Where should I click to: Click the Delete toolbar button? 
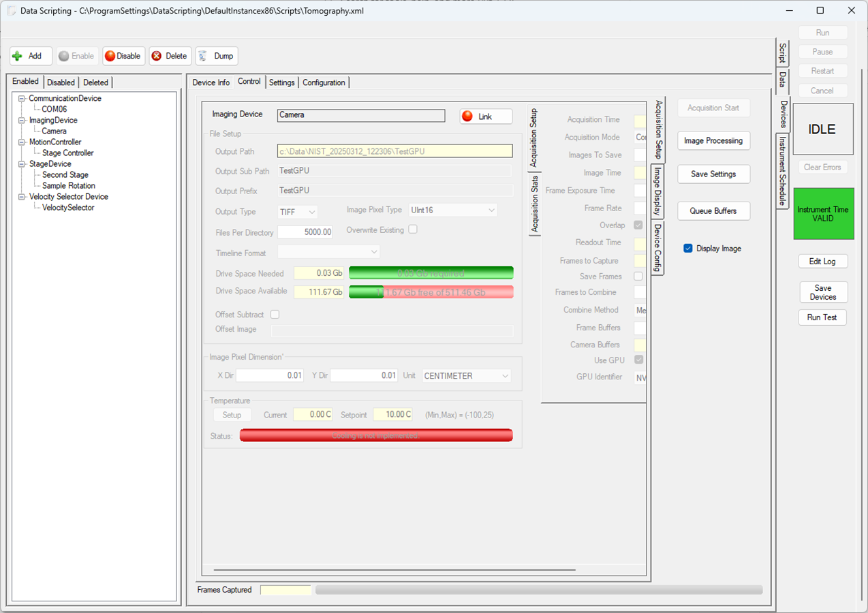tap(169, 56)
